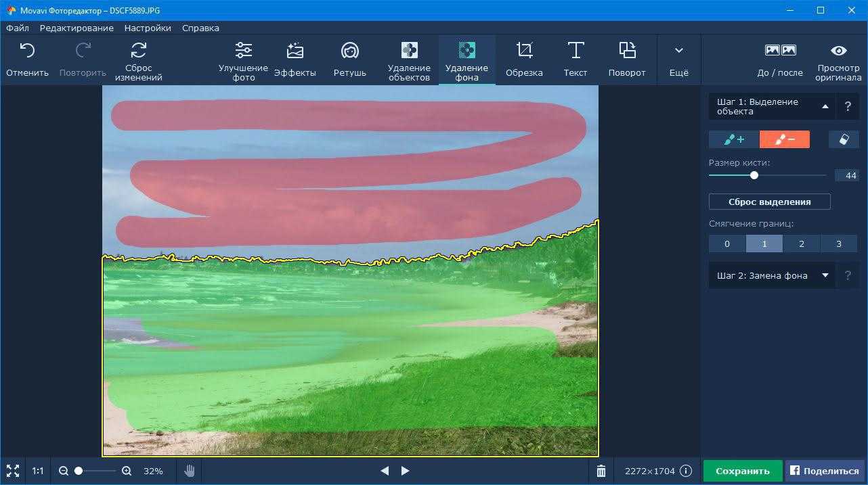Select the red background brush tool
Image resolution: width=868 pixels, height=485 pixels.
click(784, 139)
